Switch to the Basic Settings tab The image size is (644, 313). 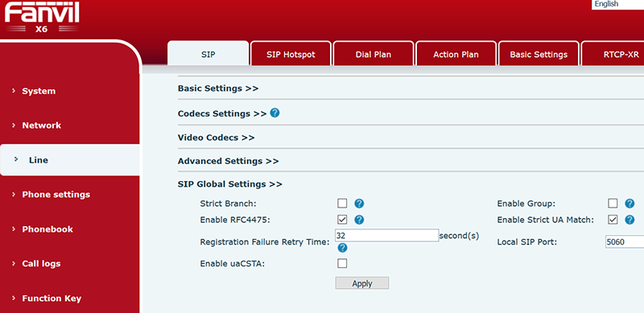coord(539,54)
